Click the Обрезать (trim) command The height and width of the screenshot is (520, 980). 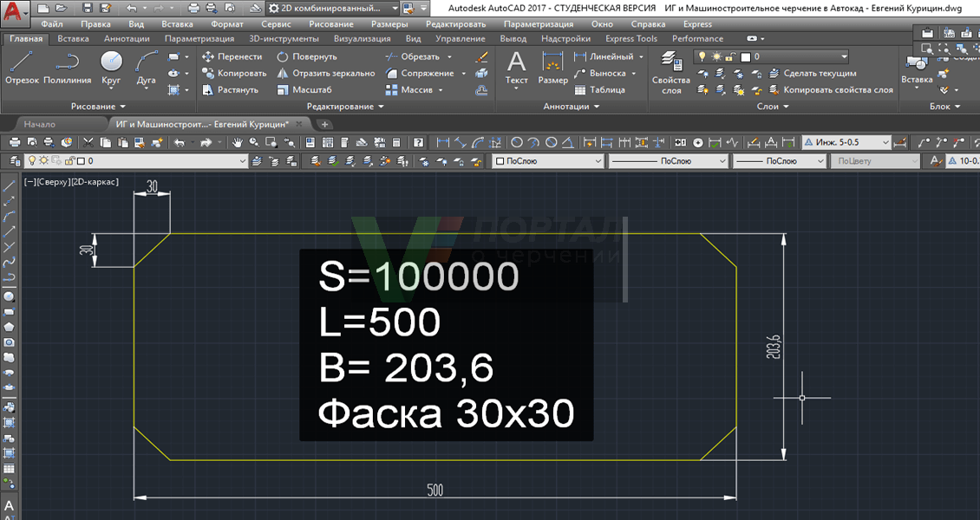click(413, 56)
